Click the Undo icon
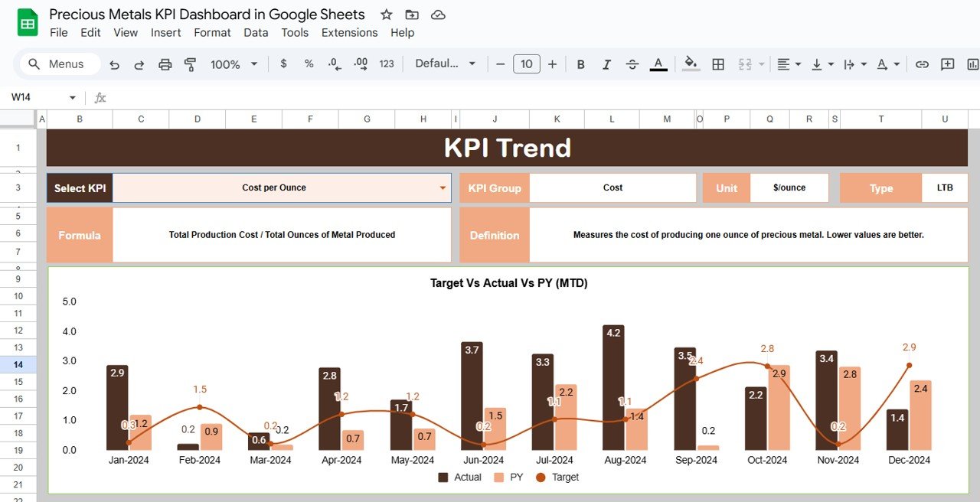 [x=114, y=64]
